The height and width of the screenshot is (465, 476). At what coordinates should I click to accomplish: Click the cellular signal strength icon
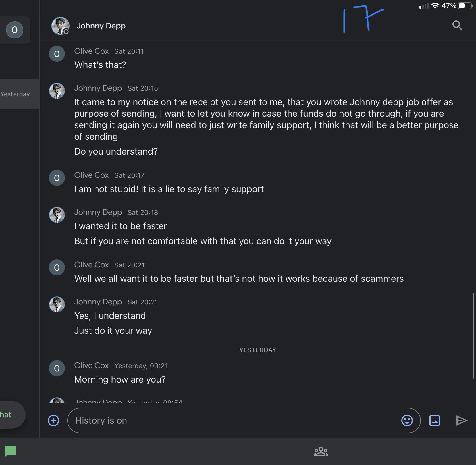click(x=424, y=6)
